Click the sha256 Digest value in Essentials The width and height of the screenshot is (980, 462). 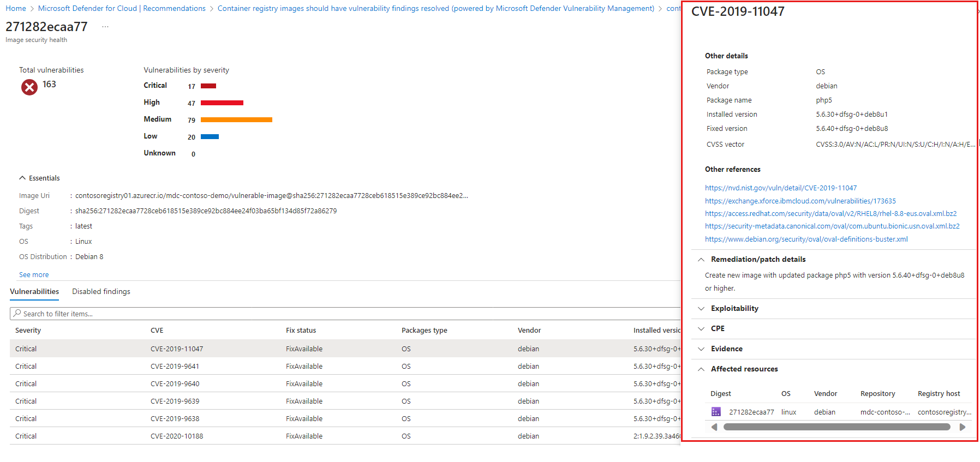tap(206, 211)
